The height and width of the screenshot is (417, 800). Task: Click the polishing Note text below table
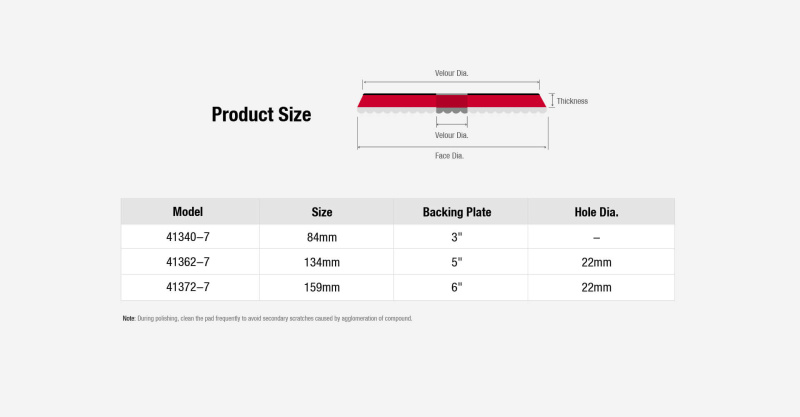(x=267, y=318)
